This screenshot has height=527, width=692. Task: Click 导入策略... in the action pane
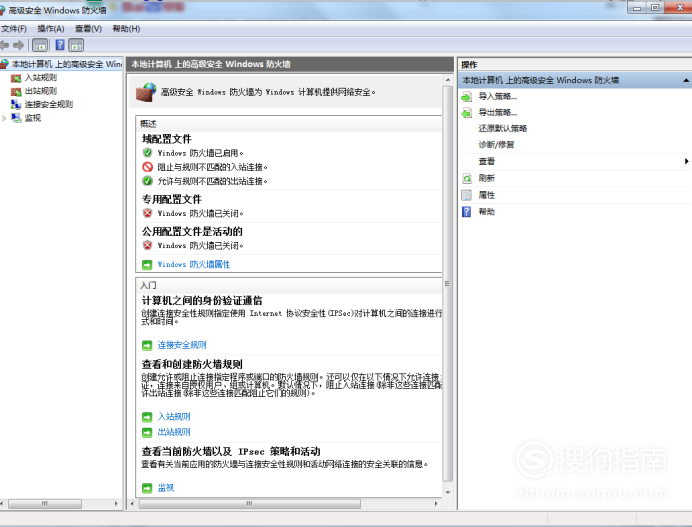click(x=497, y=96)
